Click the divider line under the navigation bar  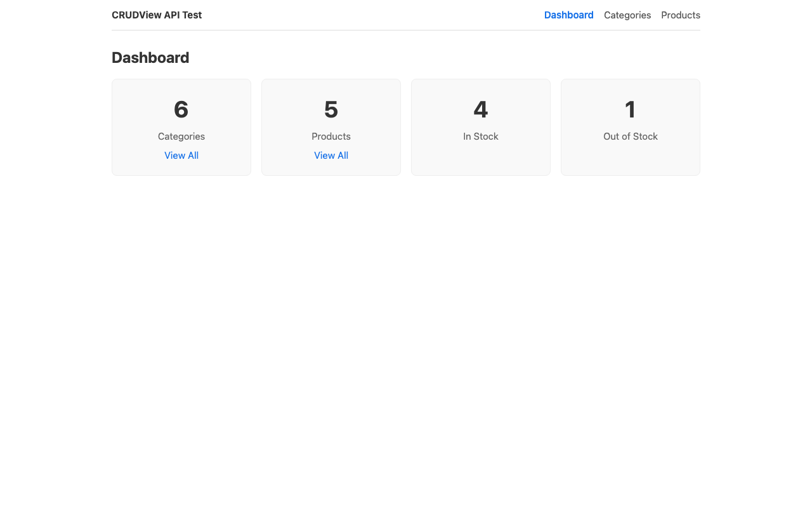[406, 30]
